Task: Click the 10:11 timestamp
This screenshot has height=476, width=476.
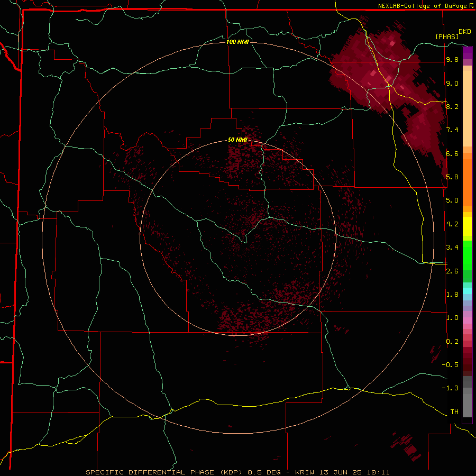Action: pyautogui.click(x=378, y=472)
